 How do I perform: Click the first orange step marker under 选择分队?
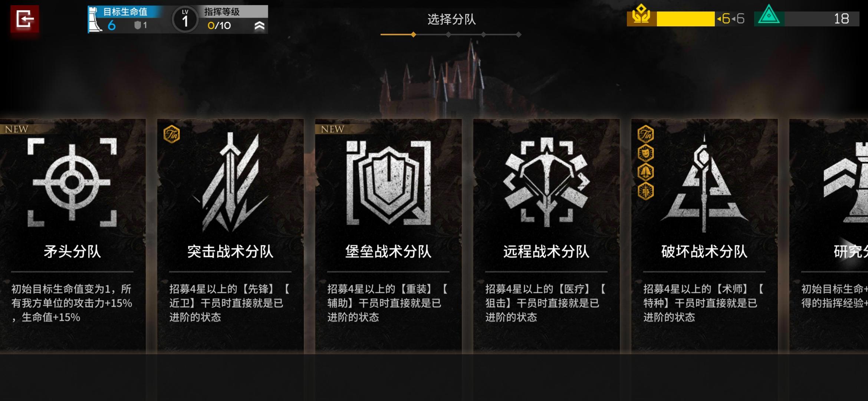click(x=413, y=35)
